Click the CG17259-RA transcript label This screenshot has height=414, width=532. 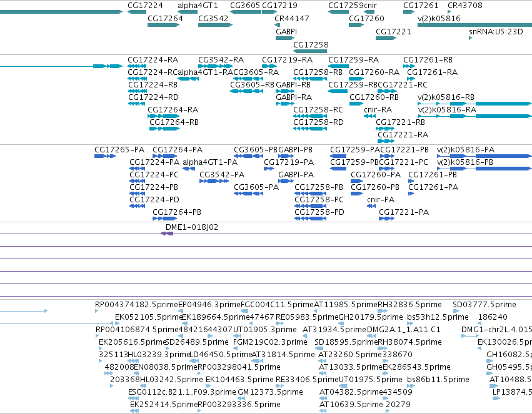coord(354,60)
